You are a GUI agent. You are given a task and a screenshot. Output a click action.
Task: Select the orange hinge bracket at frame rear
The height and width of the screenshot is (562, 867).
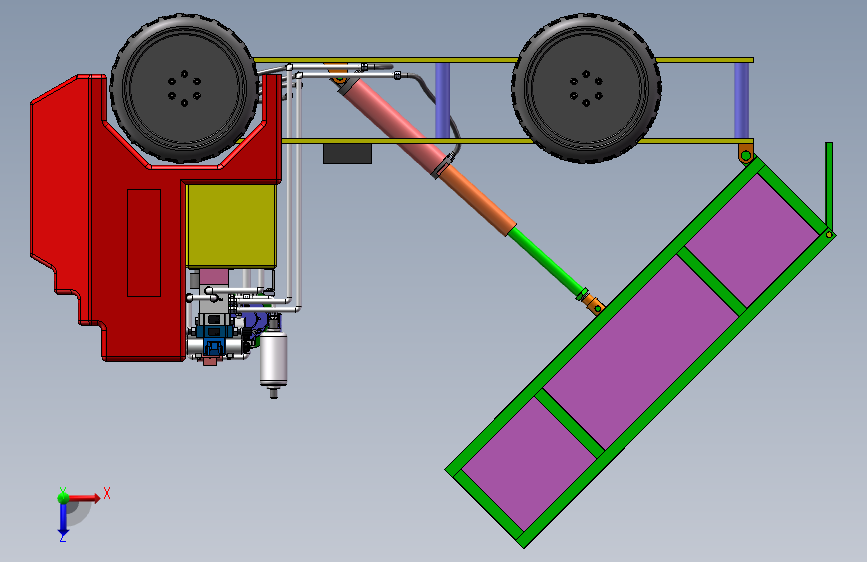(x=745, y=153)
